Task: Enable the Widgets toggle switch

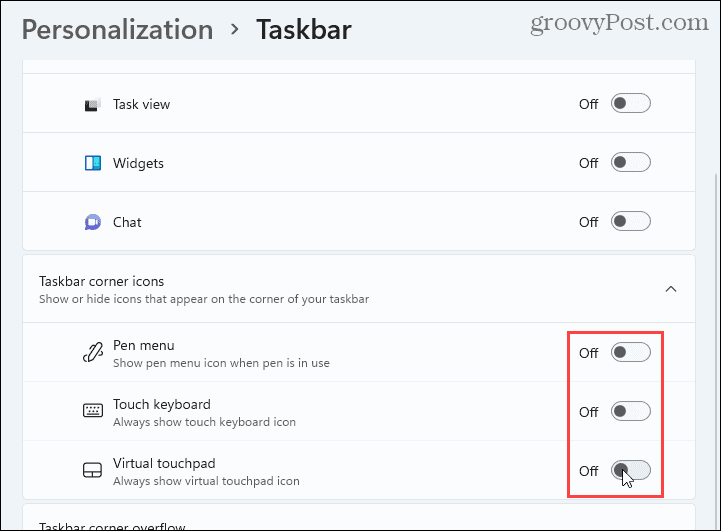Action: click(630, 163)
